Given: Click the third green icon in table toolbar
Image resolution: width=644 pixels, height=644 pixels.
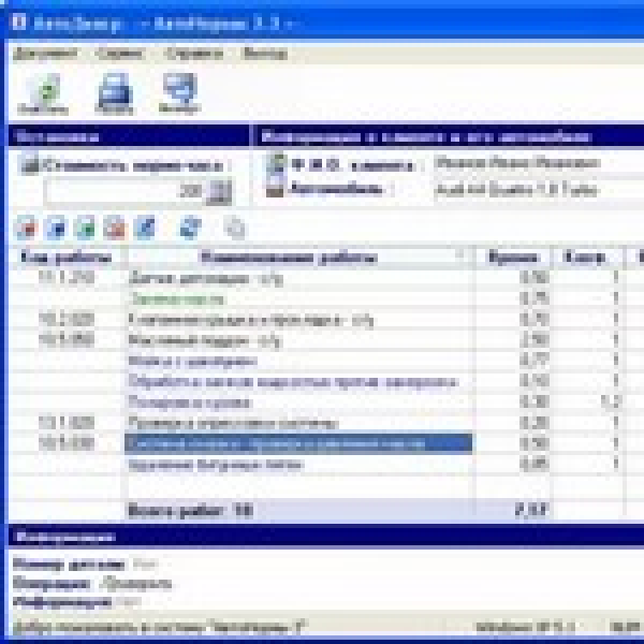Looking at the screenshot, I should coord(84,228).
